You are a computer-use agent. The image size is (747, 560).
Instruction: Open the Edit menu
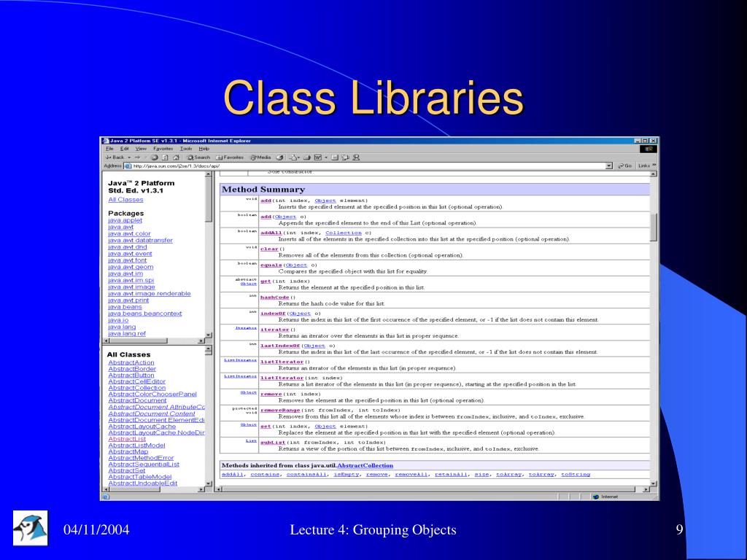tap(124, 149)
